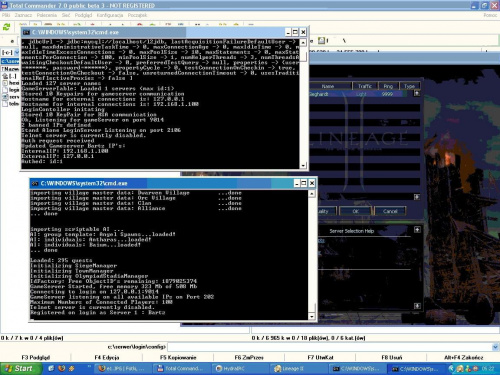The image size is (500, 375).
Task: Open the Firefox quick launch icon
Action: [61, 368]
